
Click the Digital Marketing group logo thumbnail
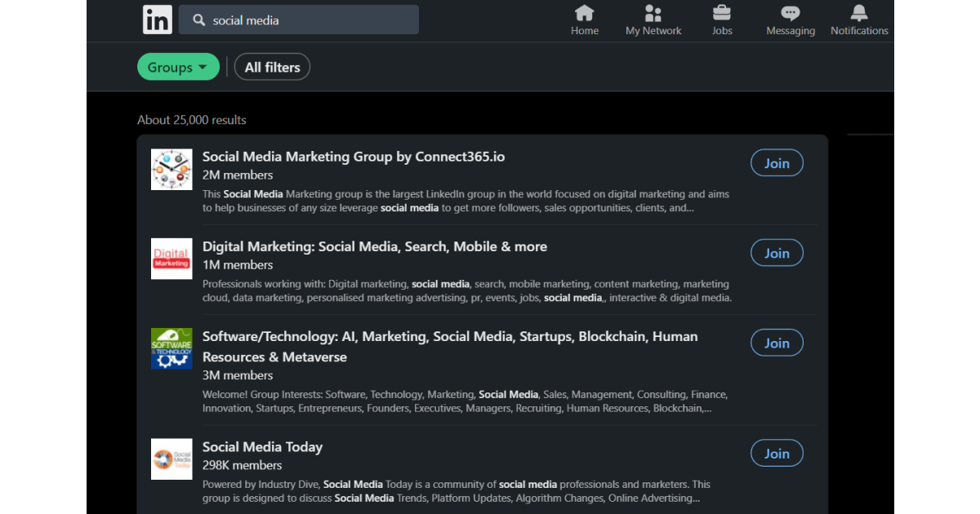(x=171, y=259)
